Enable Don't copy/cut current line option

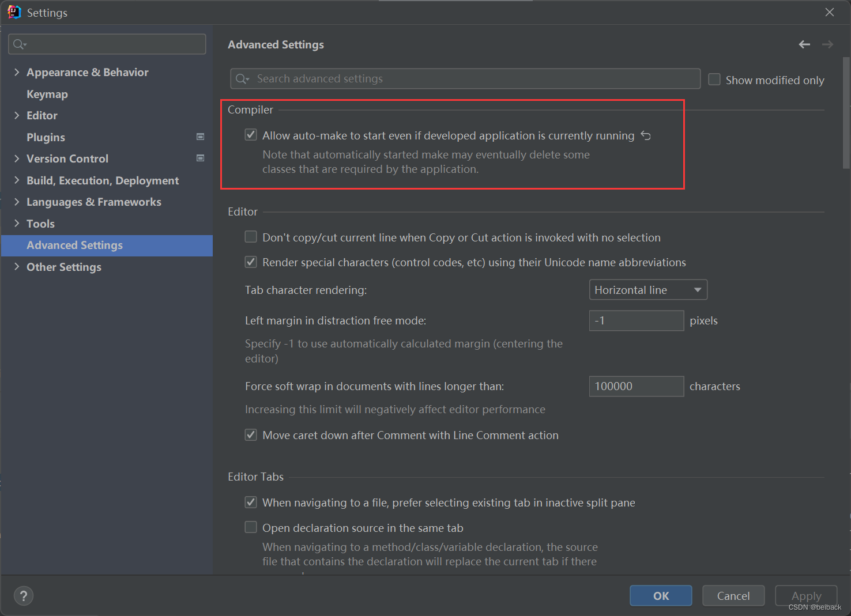click(251, 237)
